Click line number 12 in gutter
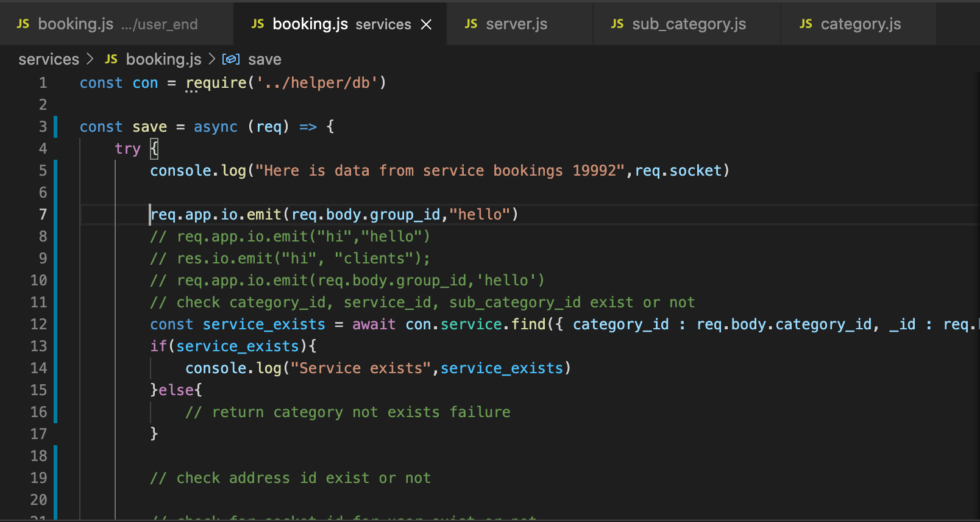 tap(38, 324)
